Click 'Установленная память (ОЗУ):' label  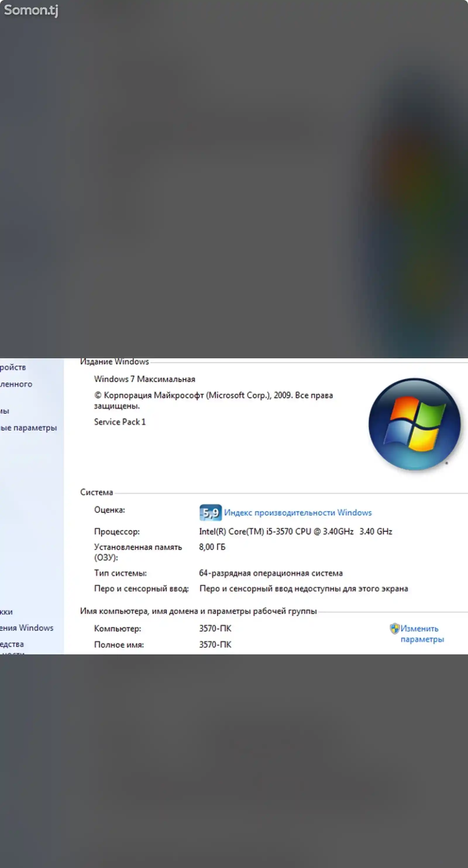138,552
